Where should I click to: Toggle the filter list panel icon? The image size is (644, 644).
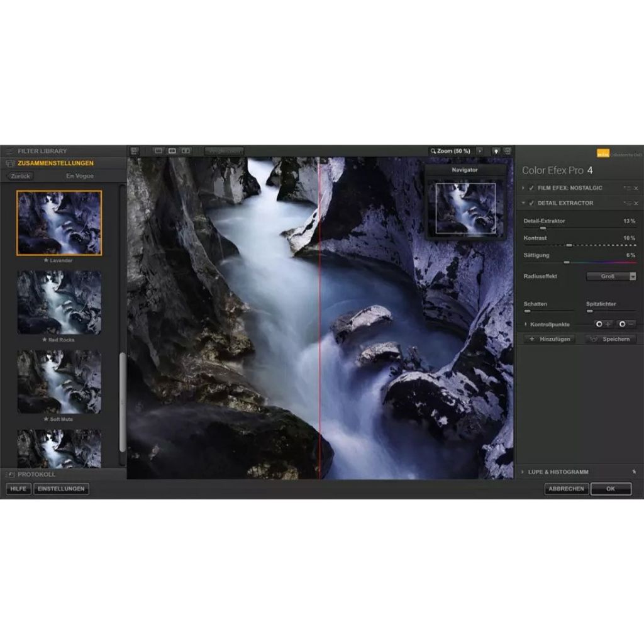(x=135, y=151)
